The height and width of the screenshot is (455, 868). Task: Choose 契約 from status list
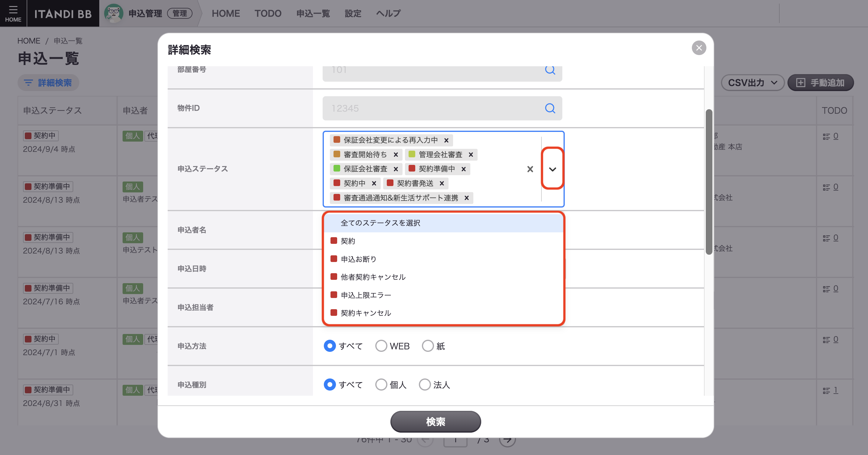[443, 241]
